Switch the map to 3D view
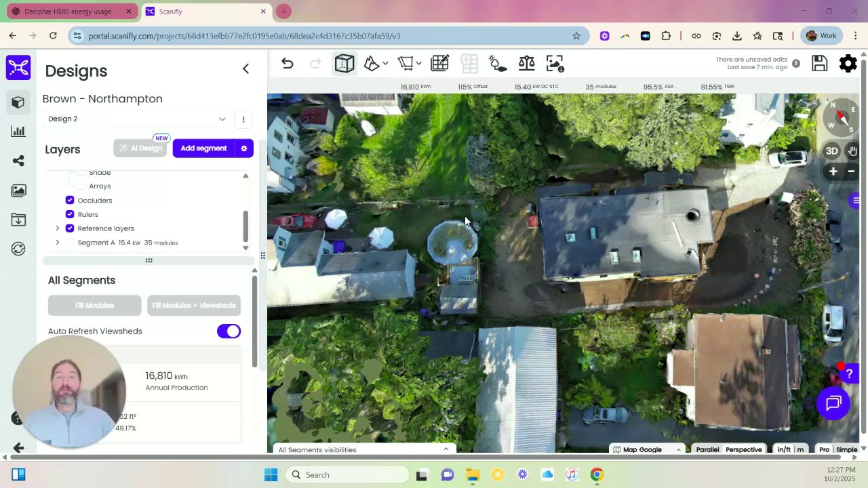 [x=831, y=151]
